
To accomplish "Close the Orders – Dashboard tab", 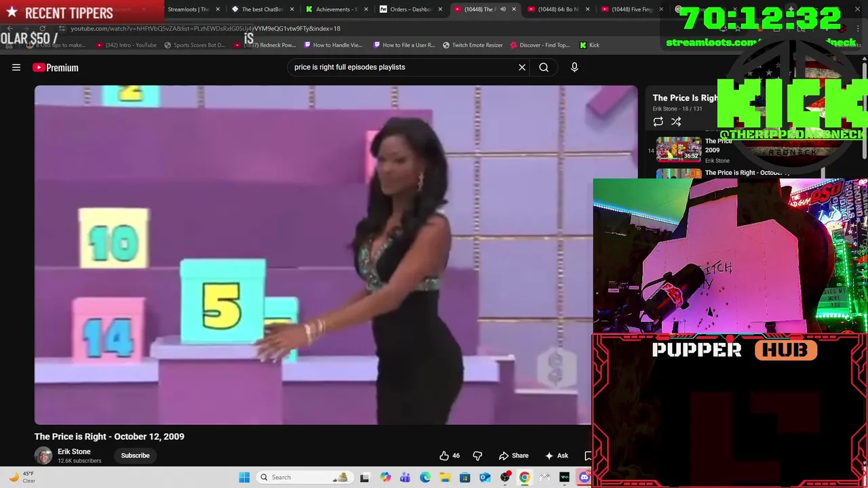I will pyautogui.click(x=440, y=9).
